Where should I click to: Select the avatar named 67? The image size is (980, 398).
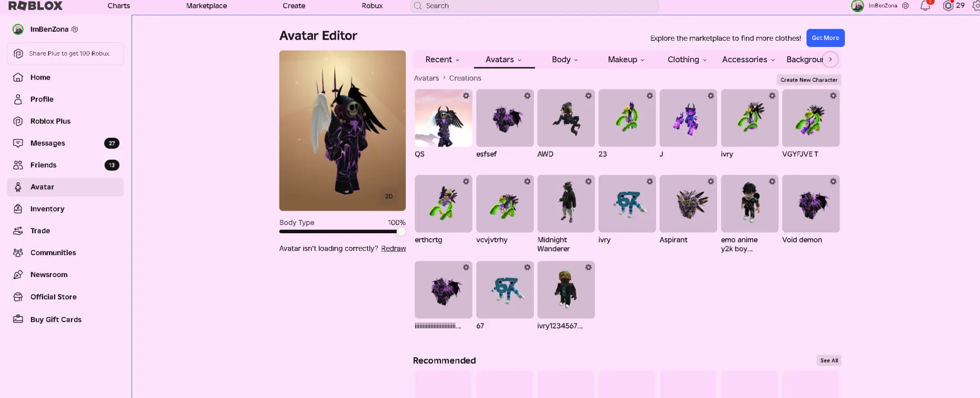(505, 290)
